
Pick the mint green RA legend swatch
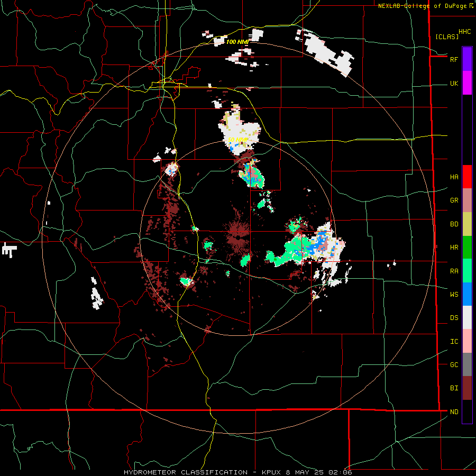point(467,271)
